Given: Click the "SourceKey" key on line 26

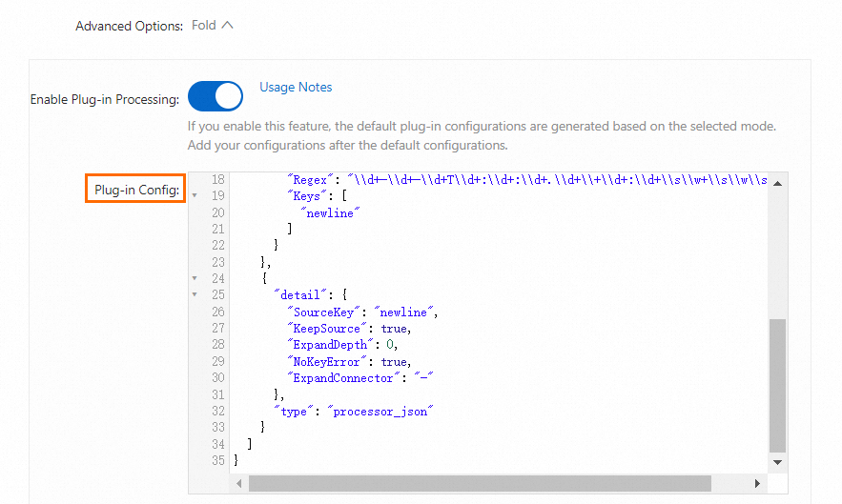Looking at the screenshot, I should pos(324,312).
